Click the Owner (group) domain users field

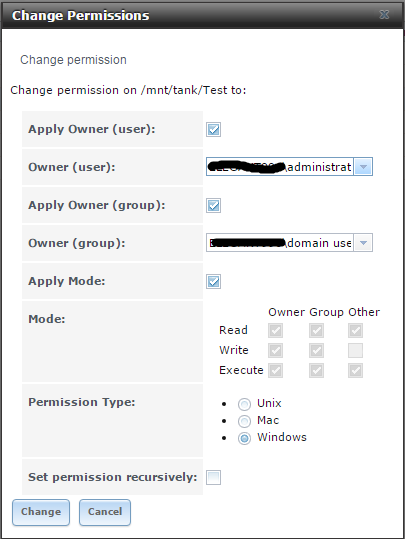(280, 243)
